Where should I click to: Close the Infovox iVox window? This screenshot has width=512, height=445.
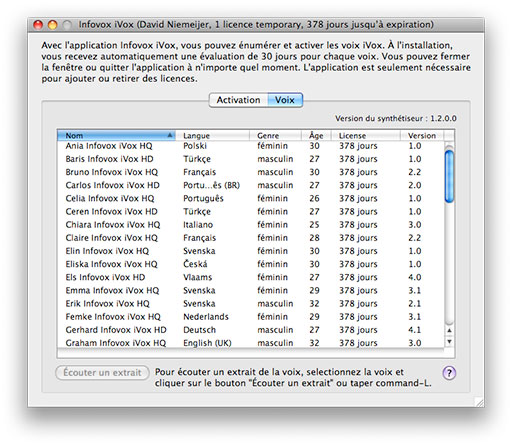pyautogui.click(x=38, y=25)
